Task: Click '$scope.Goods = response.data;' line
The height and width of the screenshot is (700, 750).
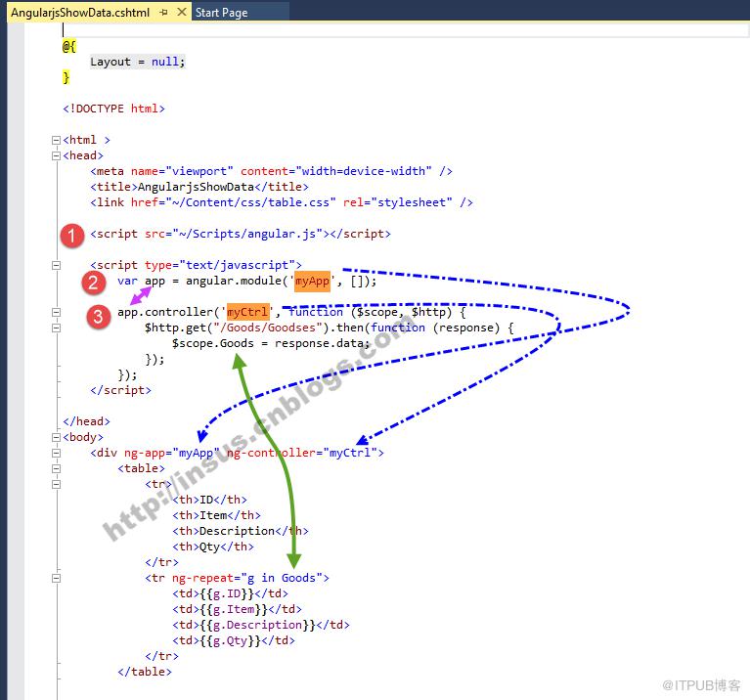Action: pos(271,343)
